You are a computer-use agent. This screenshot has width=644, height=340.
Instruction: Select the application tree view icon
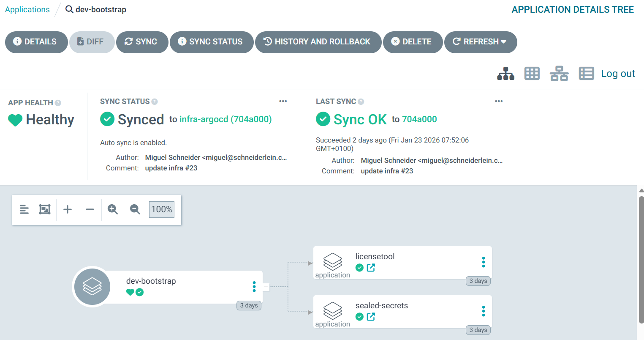[505, 73]
